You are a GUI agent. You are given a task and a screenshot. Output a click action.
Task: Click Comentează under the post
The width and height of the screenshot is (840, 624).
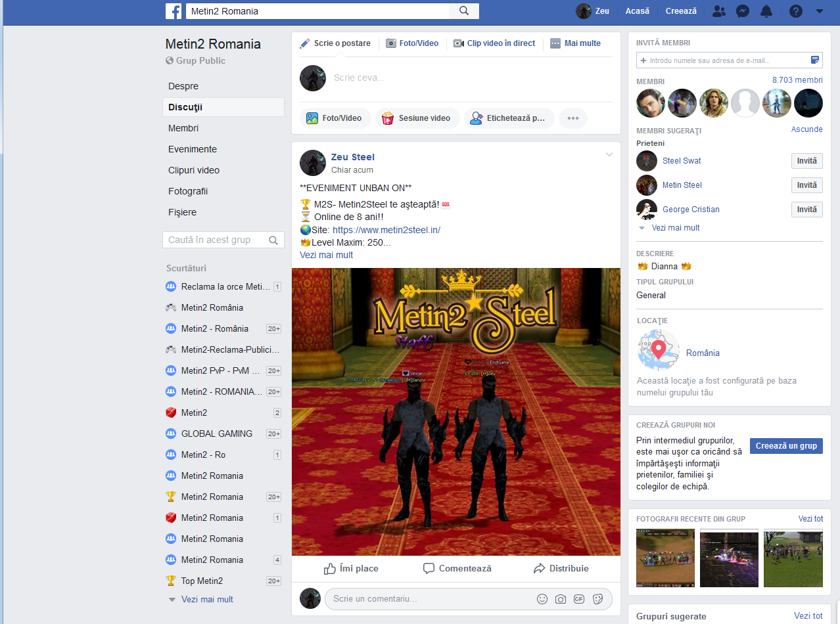[x=457, y=568]
